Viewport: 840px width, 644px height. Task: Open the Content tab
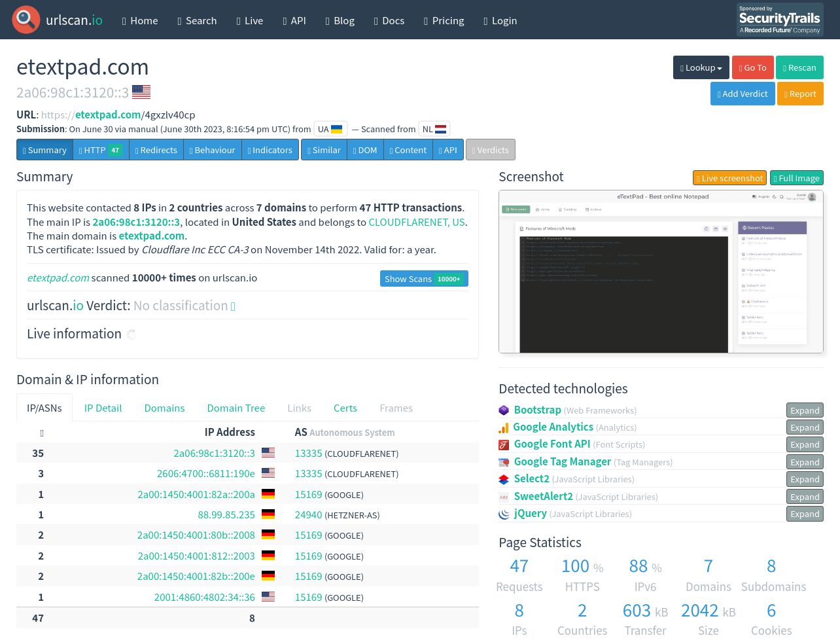pos(408,150)
